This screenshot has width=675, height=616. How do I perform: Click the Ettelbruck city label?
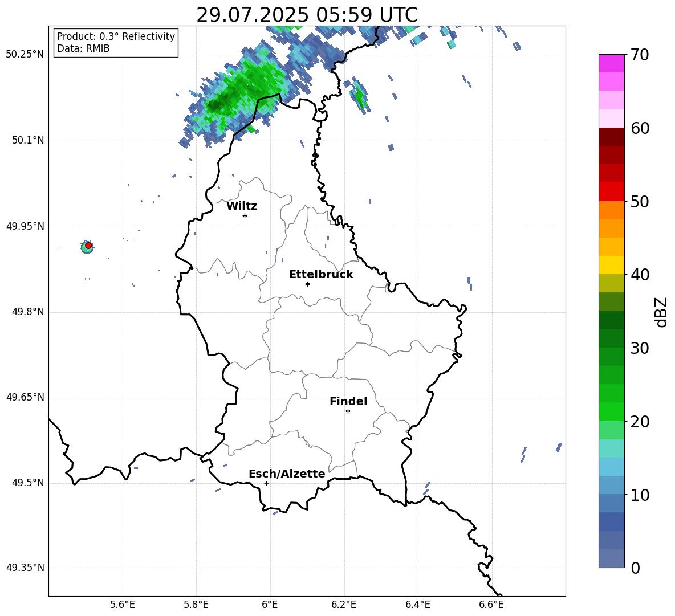pyautogui.click(x=321, y=275)
